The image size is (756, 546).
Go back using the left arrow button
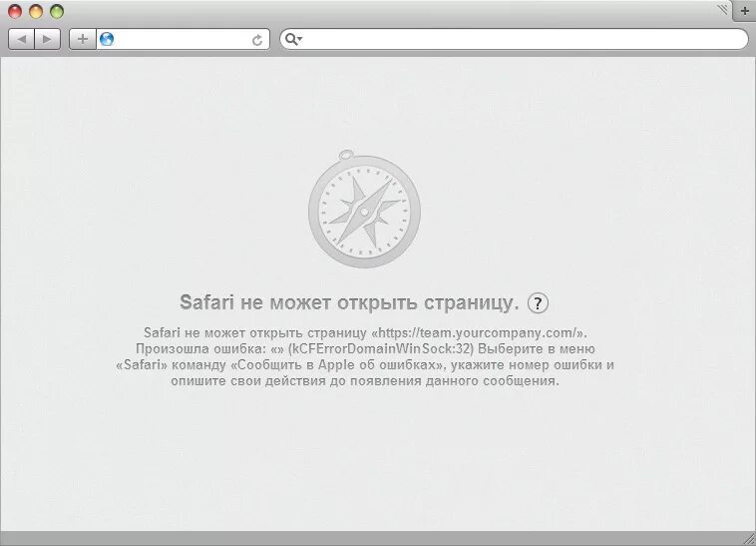(22, 39)
